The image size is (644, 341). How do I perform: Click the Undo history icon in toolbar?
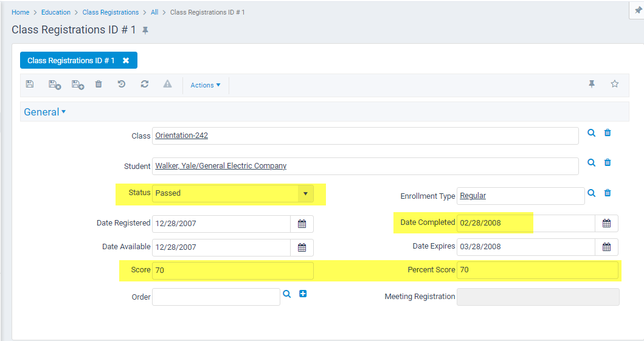(x=122, y=84)
